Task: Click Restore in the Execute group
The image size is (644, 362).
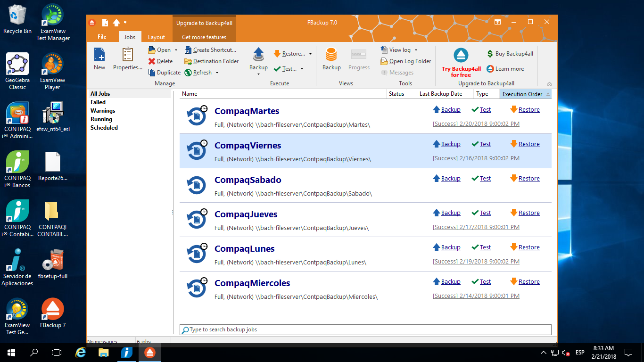Action: pyautogui.click(x=289, y=54)
